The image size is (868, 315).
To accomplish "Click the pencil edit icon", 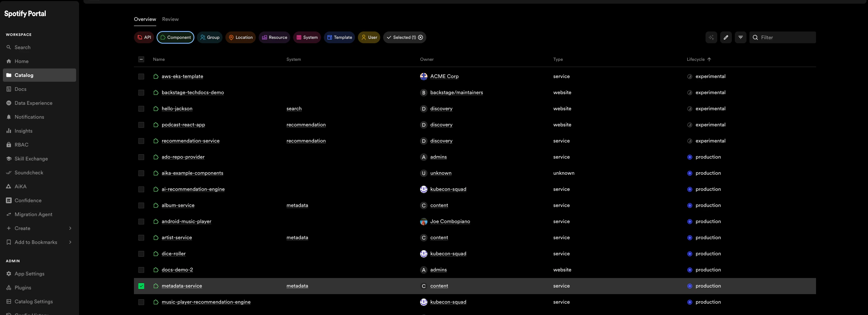I will (x=726, y=37).
